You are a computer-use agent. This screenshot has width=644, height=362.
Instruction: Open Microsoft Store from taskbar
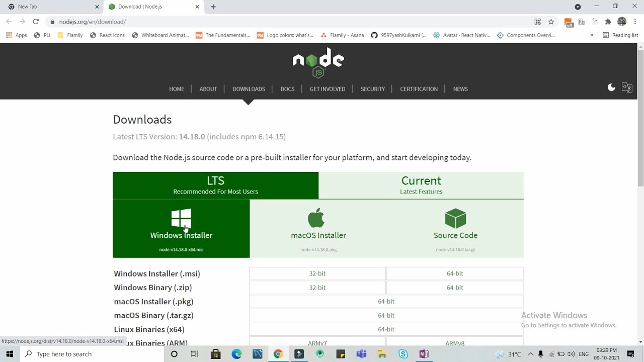tap(215, 354)
